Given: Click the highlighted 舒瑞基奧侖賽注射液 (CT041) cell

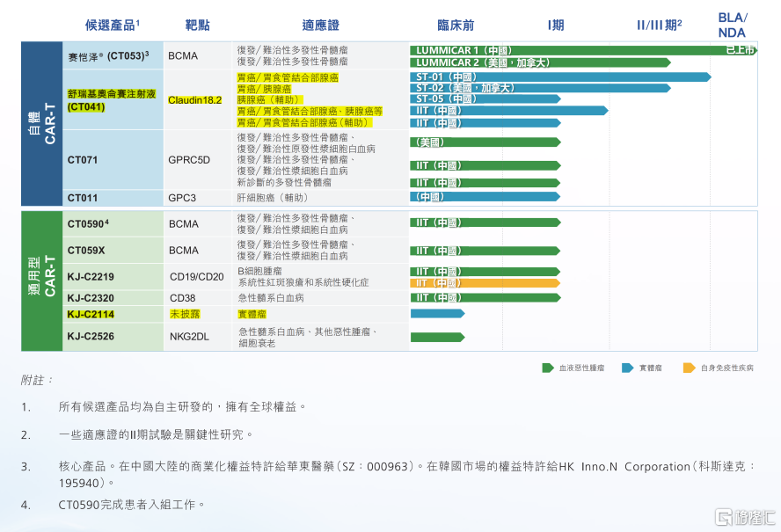Looking at the screenshot, I should pos(112,100).
